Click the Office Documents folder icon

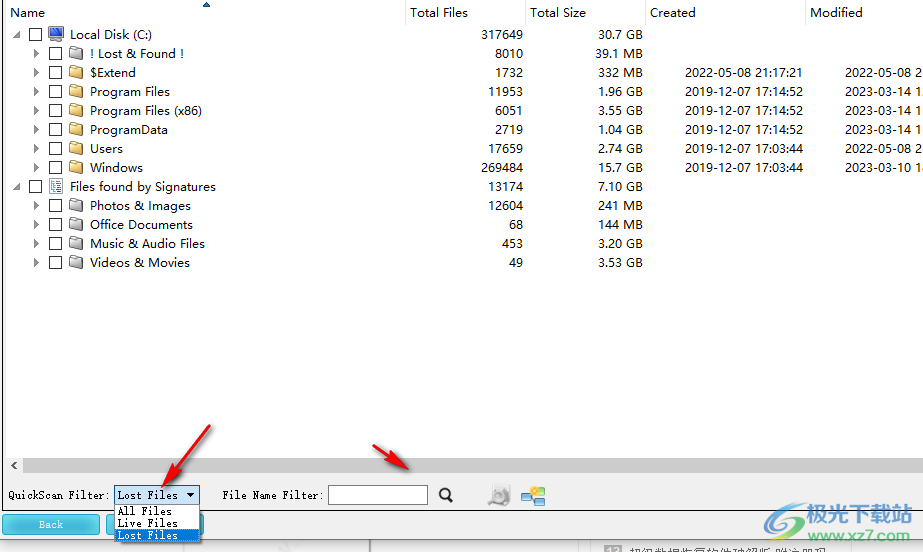(x=76, y=224)
